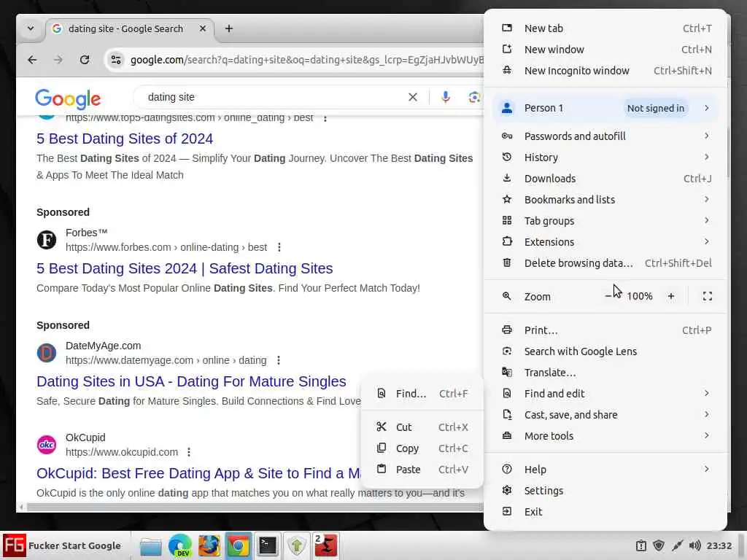747x560 pixels.
Task: Select Paste in the submenu
Action: 422,470
